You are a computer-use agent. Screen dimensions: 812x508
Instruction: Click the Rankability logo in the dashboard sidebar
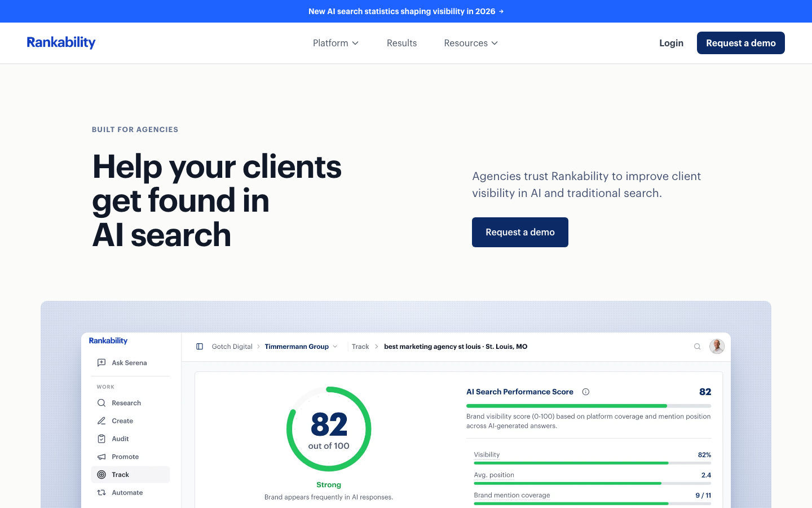coord(108,340)
